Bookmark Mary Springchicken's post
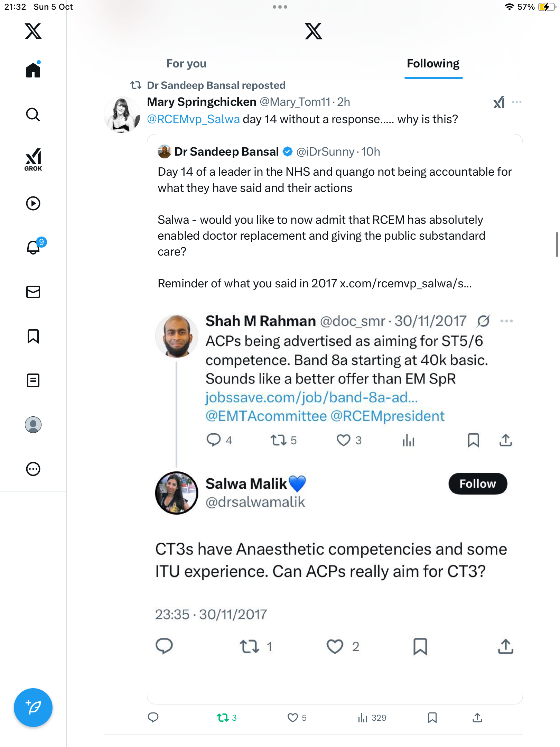This screenshot has width=560, height=747. [x=432, y=718]
